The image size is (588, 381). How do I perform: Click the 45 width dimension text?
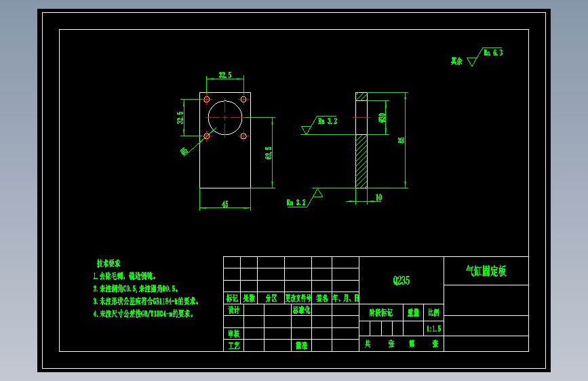coord(225,204)
